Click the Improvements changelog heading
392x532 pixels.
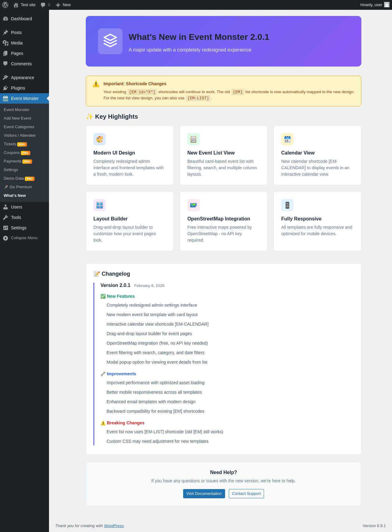click(118, 374)
